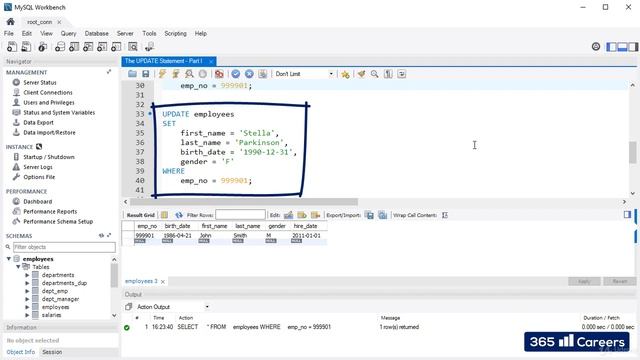The height and width of the screenshot is (360, 640).
Task: Expand the dept_manager table
Action: (27, 299)
